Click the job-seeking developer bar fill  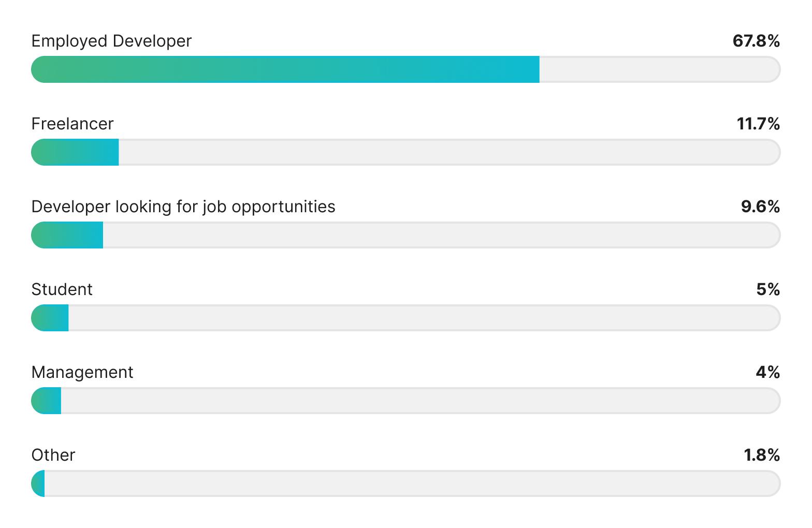(x=67, y=235)
